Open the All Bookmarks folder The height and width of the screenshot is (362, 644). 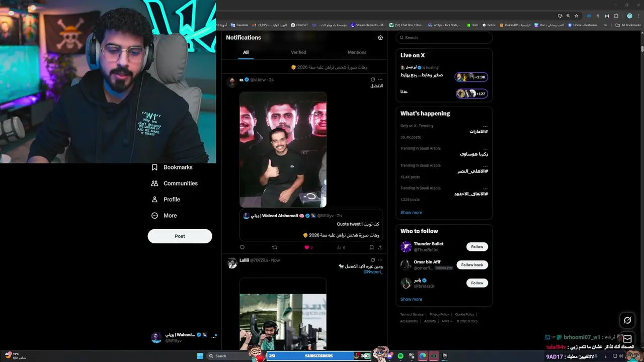tap(628, 25)
